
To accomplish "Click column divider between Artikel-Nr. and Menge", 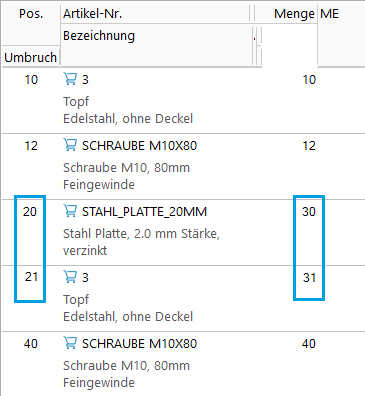I will point(252,14).
